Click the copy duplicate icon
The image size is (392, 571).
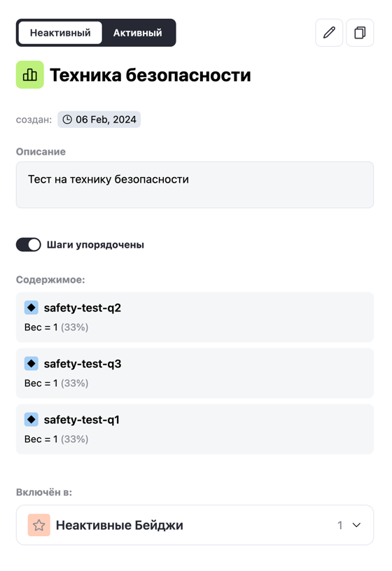tap(360, 33)
